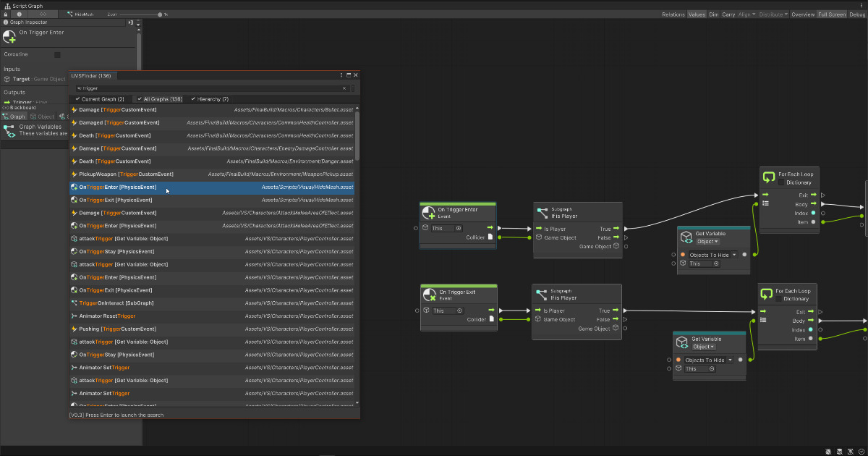Click the upper Get Variable node icon
This screenshot has width=868, height=456.
686,237
